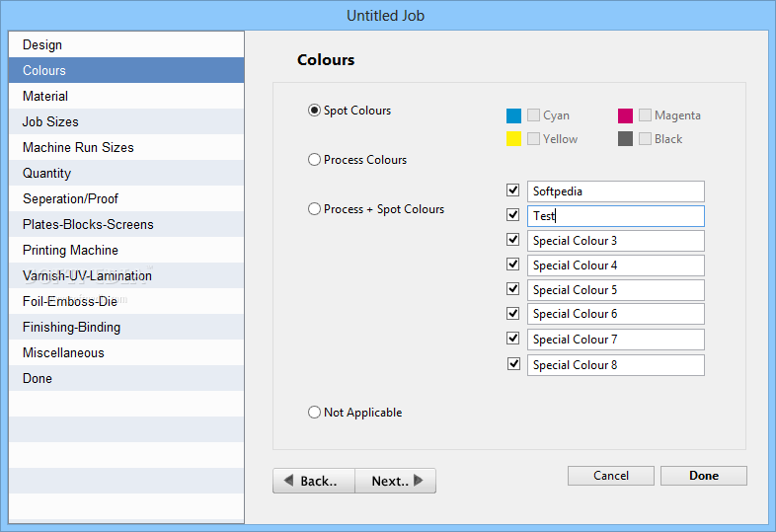Click the yellow colour swatch
This screenshot has height=532, width=776.
point(513,138)
